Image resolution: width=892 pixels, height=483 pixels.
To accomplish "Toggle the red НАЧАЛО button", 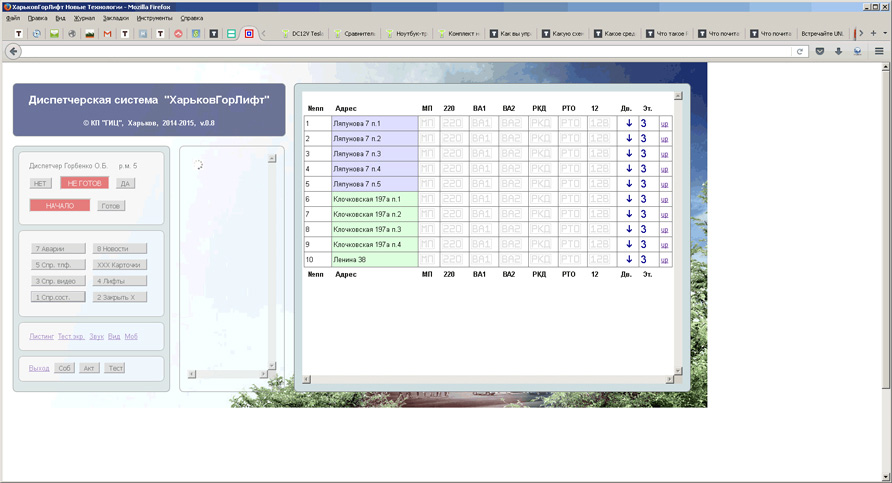I will point(60,205).
